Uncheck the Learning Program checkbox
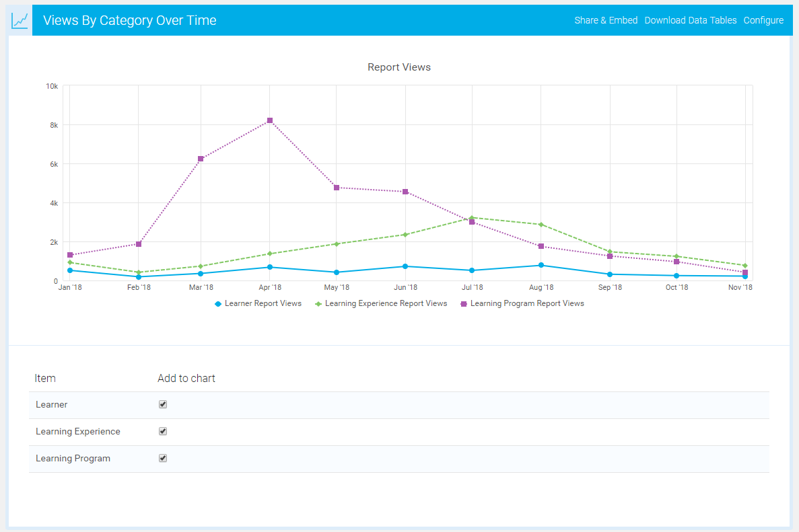 pos(163,458)
